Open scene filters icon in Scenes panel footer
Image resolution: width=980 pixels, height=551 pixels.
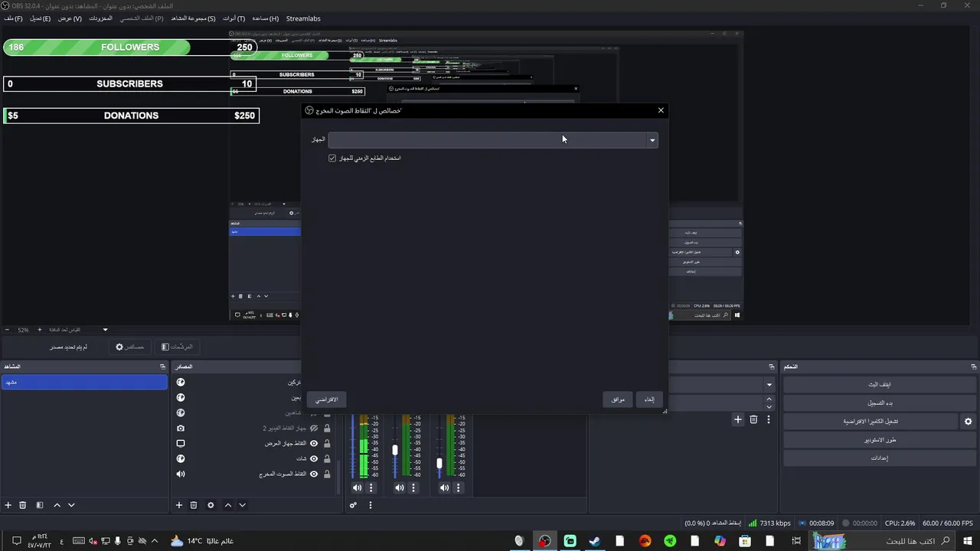40,505
